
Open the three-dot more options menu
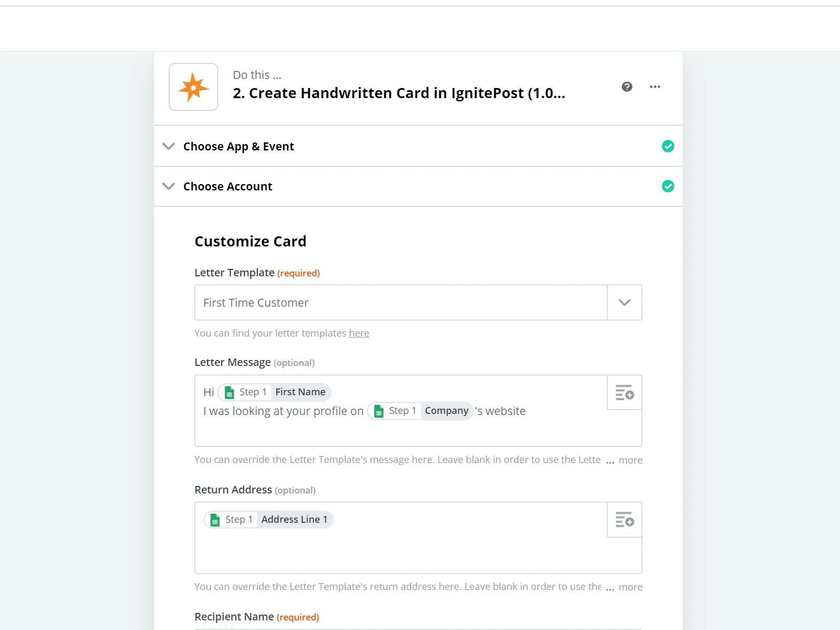point(655,86)
